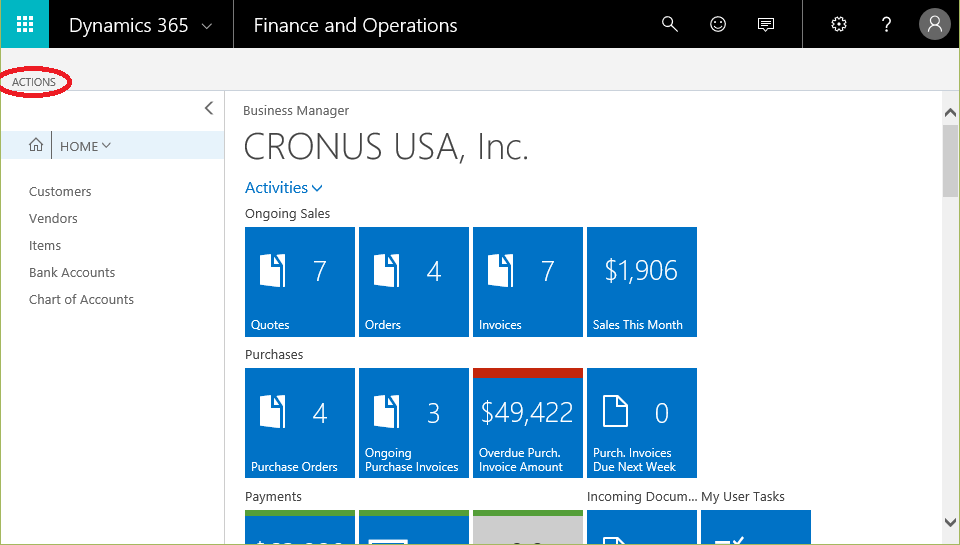Click the My User Tasks heading
The width and height of the screenshot is (960, 545).
[743, 497]
